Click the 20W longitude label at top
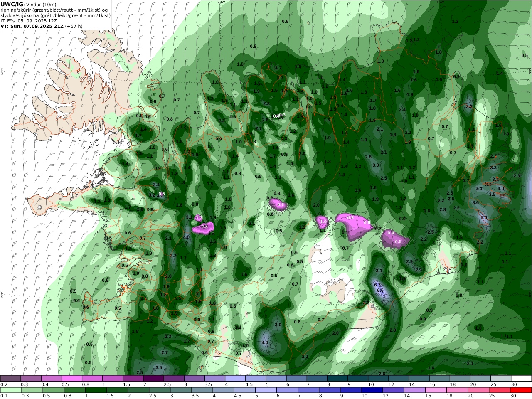Screen dimensions: 532x399 221,2
